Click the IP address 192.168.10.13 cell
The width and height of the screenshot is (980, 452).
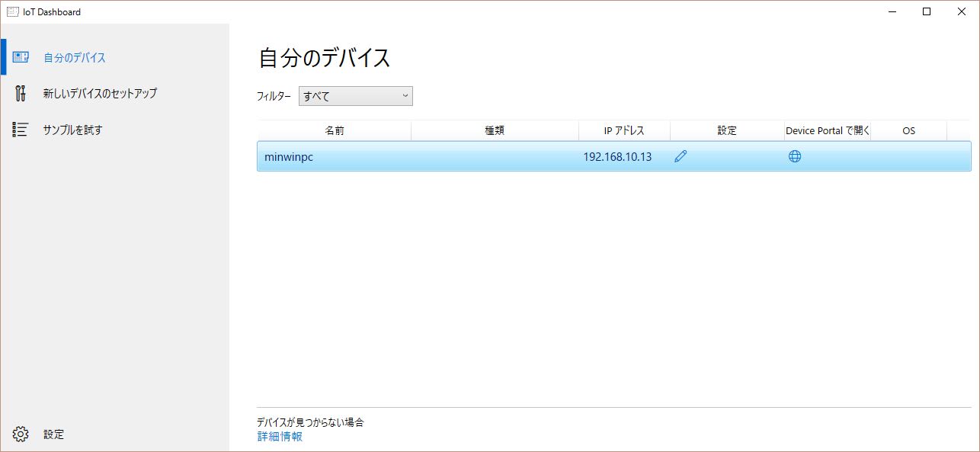pyautogui.click(x=617, y=157)
